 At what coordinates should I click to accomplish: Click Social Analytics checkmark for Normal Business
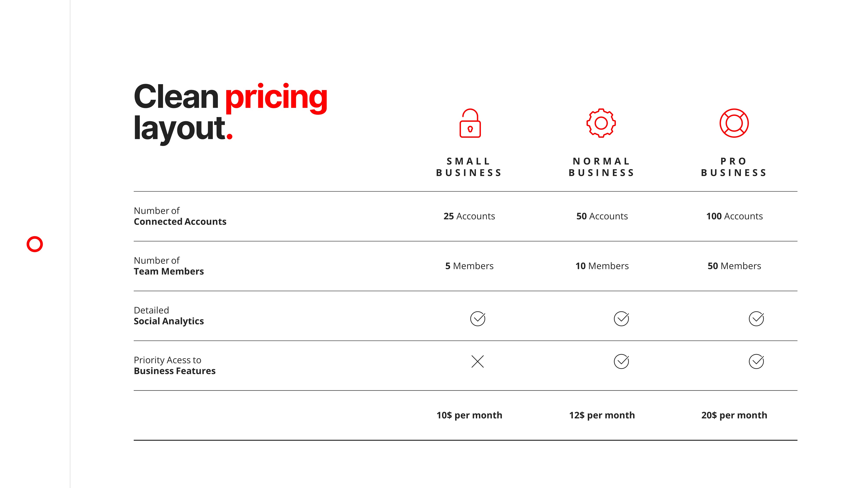click(621, 319)
